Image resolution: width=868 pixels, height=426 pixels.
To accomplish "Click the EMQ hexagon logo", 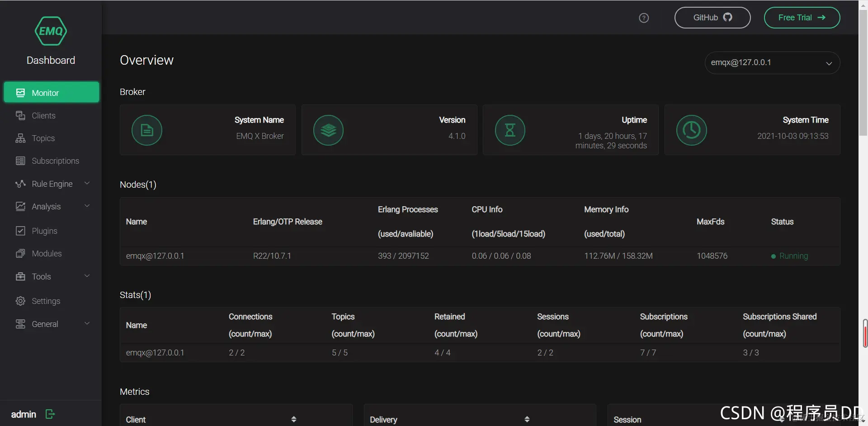I will 51,31.
